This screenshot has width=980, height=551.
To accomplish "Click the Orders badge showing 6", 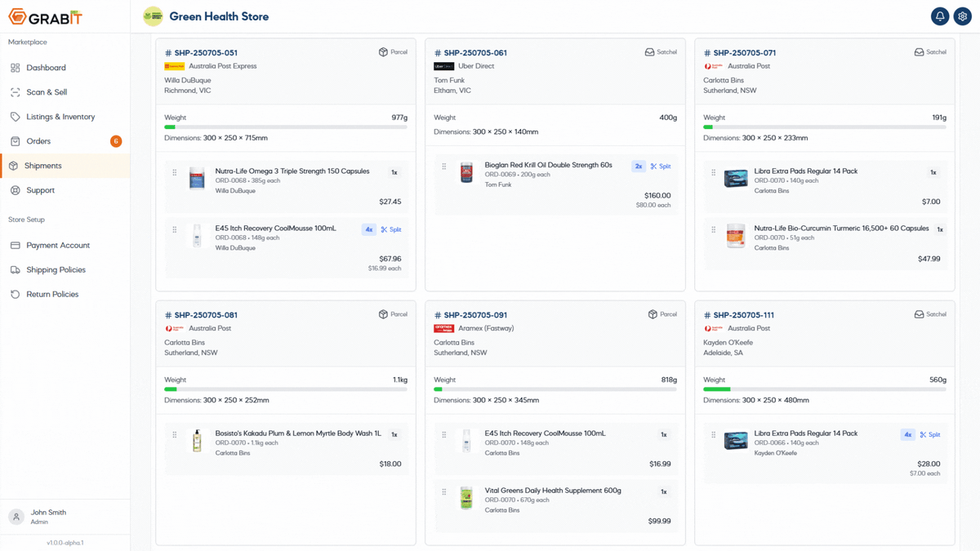I will (x=116, y=141).
